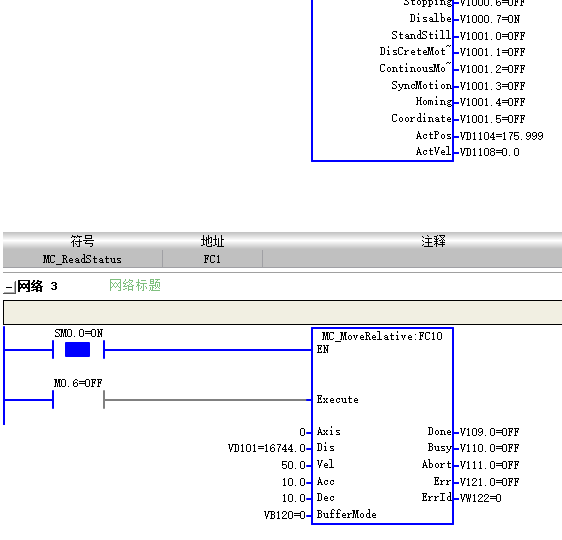
Task: Click the MC_ReadStatus symbol cell
Action: (82, 259)
